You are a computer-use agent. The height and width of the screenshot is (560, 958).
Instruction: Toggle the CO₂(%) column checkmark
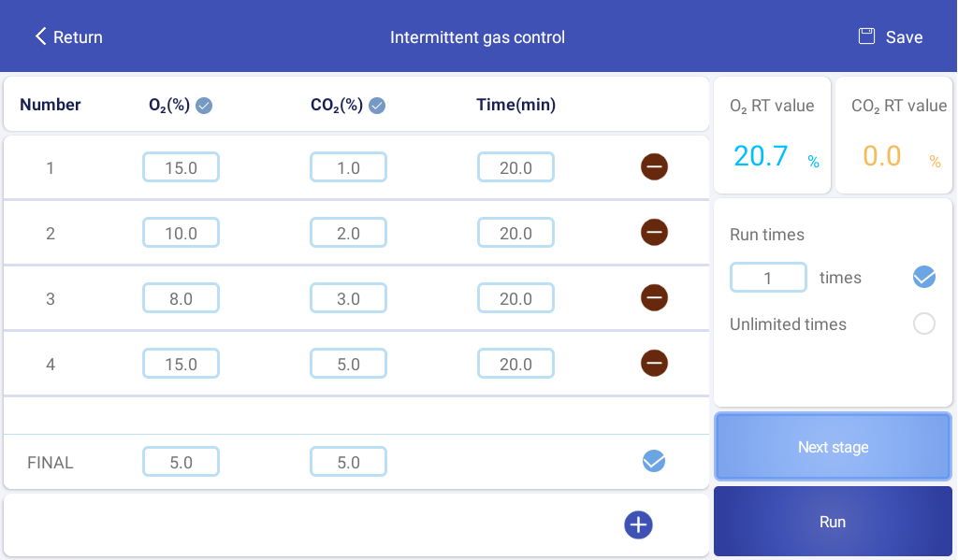pos(377,106)
